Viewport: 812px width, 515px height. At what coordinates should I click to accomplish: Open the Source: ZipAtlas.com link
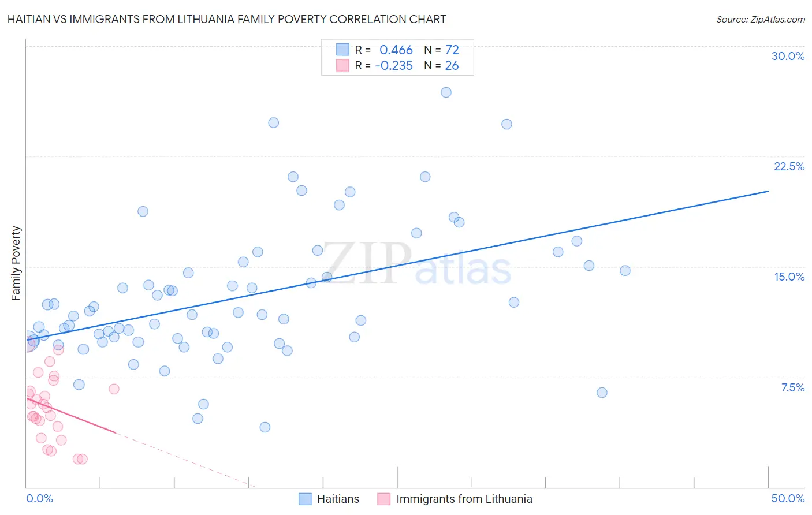coord(761,20)
